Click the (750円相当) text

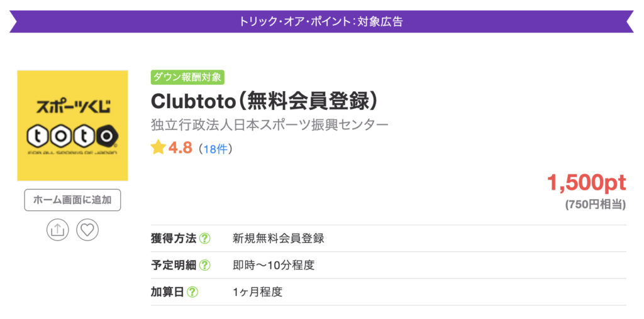coord(595,204)
